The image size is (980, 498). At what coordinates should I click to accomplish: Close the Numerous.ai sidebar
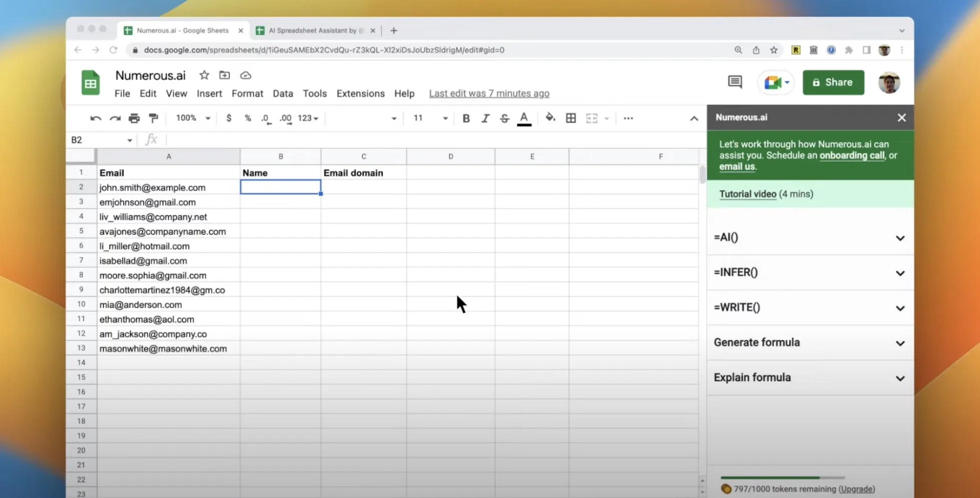point(901,118)
